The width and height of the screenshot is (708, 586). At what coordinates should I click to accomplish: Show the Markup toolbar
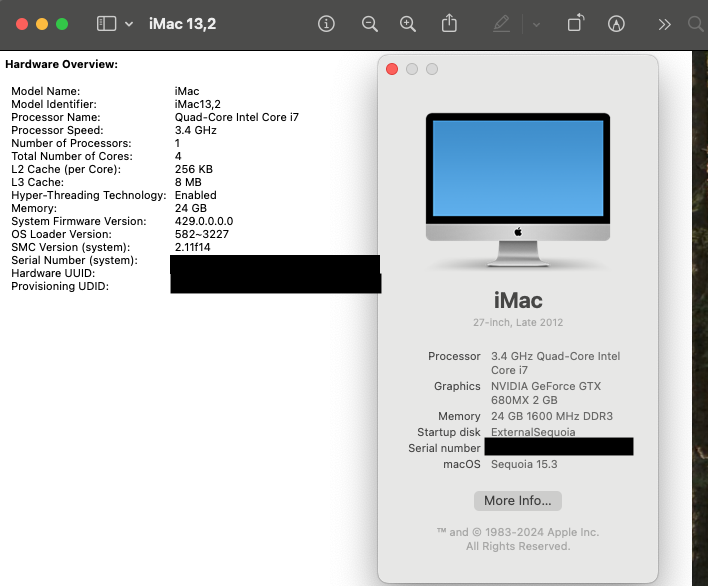[x=616, y=23]
